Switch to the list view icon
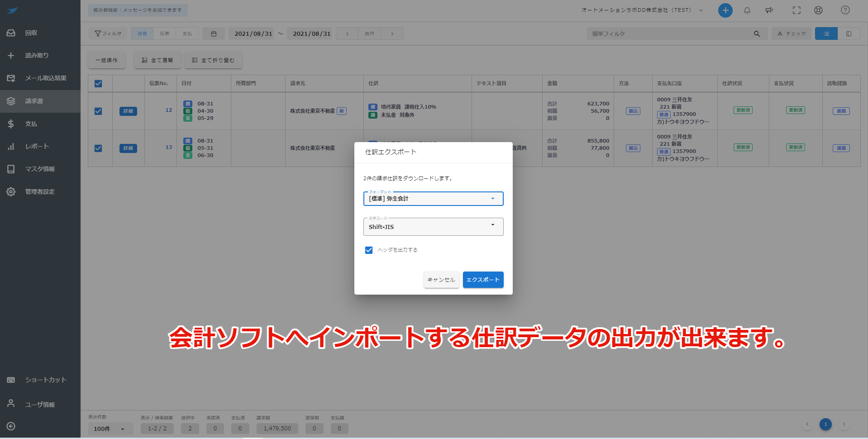 click(x=826, y=34)
